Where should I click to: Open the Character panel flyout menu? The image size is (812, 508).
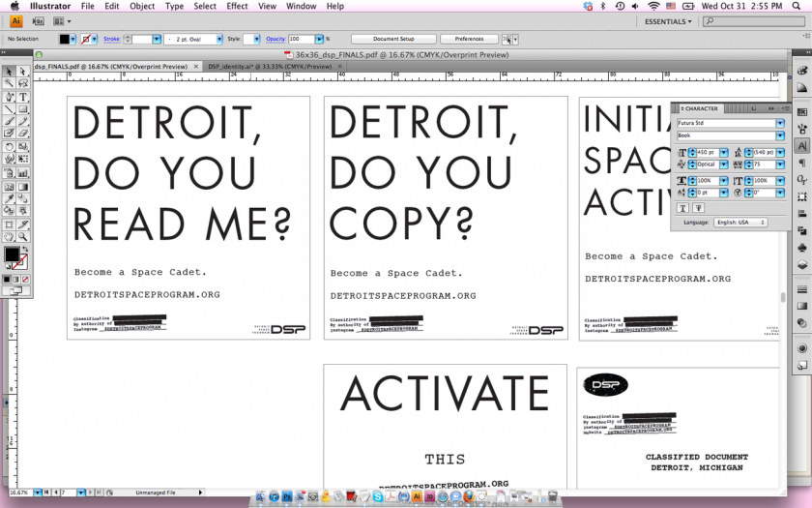[x=786, y=108]
